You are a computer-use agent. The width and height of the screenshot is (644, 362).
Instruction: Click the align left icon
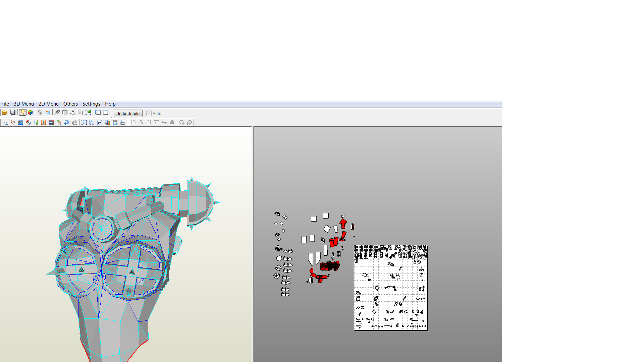[x=133, y=123]
